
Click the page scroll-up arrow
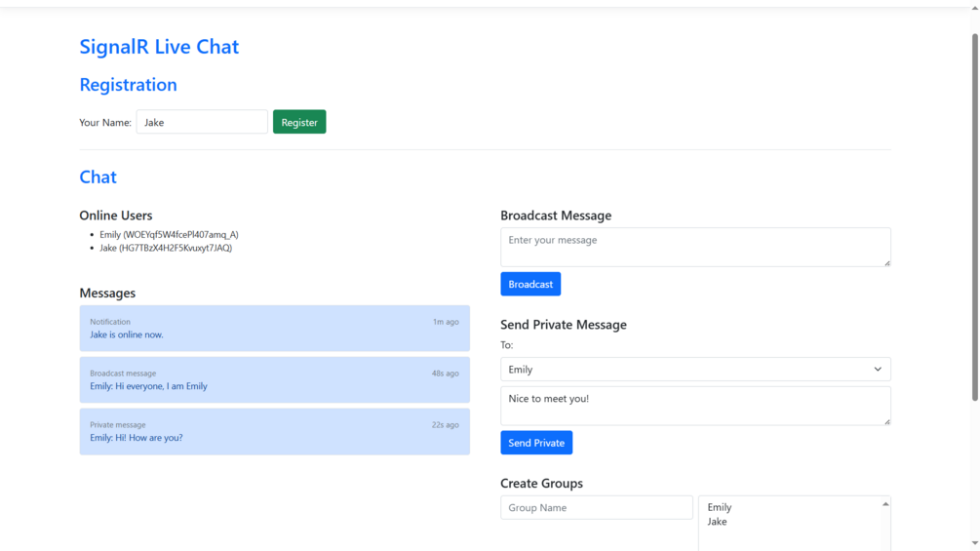tap(974, 8)
